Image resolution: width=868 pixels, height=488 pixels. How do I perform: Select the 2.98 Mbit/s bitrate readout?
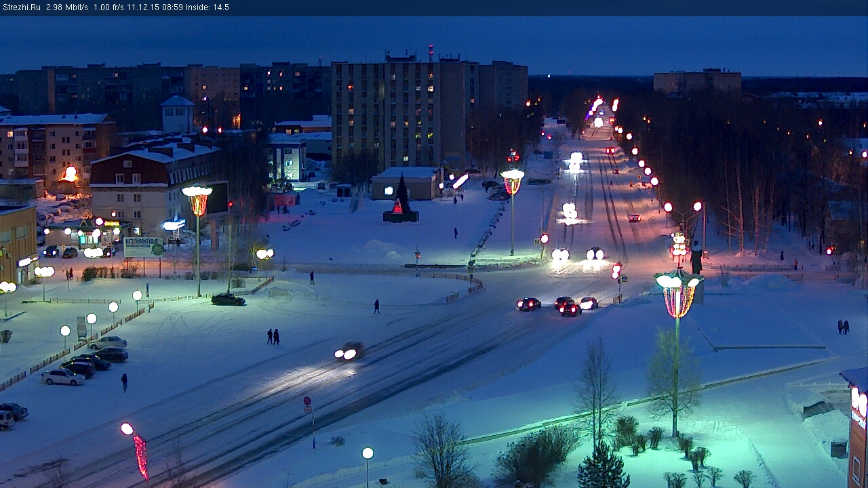(x=66, y=7)
